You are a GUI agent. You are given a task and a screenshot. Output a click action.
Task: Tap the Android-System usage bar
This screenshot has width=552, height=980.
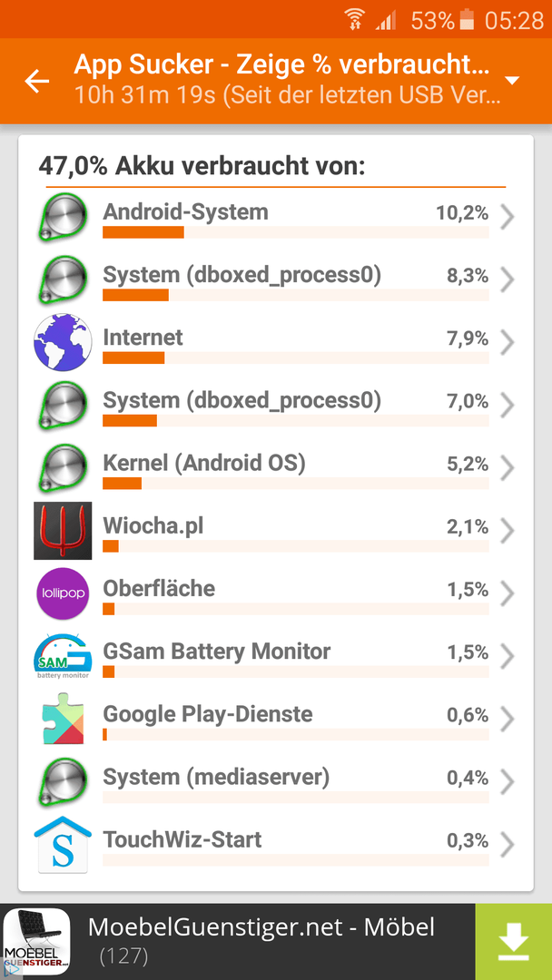tap(296, 232)
